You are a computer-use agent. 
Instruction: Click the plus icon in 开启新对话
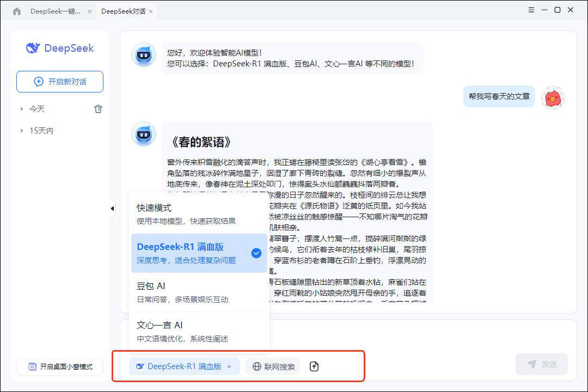click(39, 82)
